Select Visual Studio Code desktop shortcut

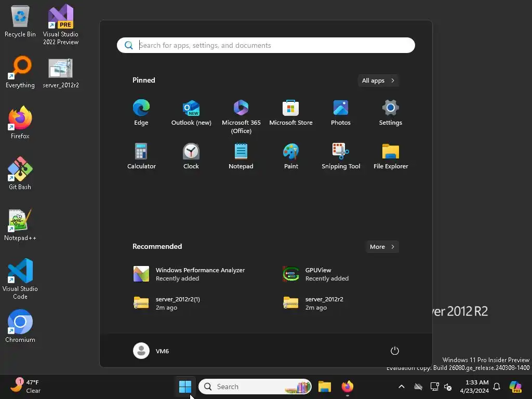pos(20,279)
